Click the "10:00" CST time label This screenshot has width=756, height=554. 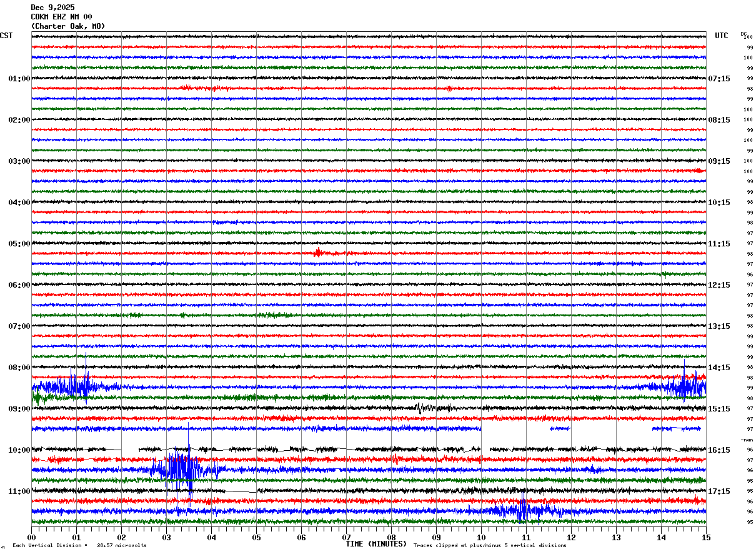pyautogui.click(x=19, y=450)
